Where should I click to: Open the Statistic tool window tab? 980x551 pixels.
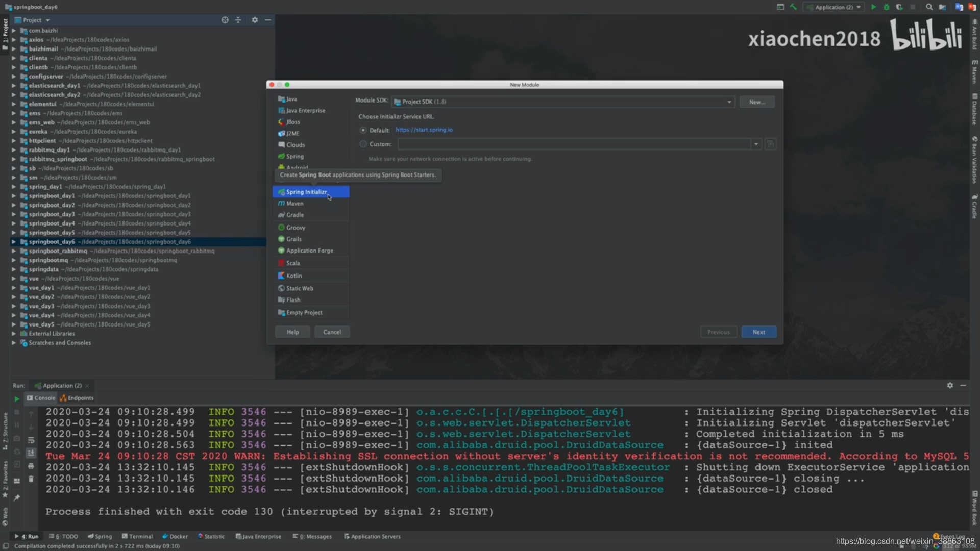(211, 536)
